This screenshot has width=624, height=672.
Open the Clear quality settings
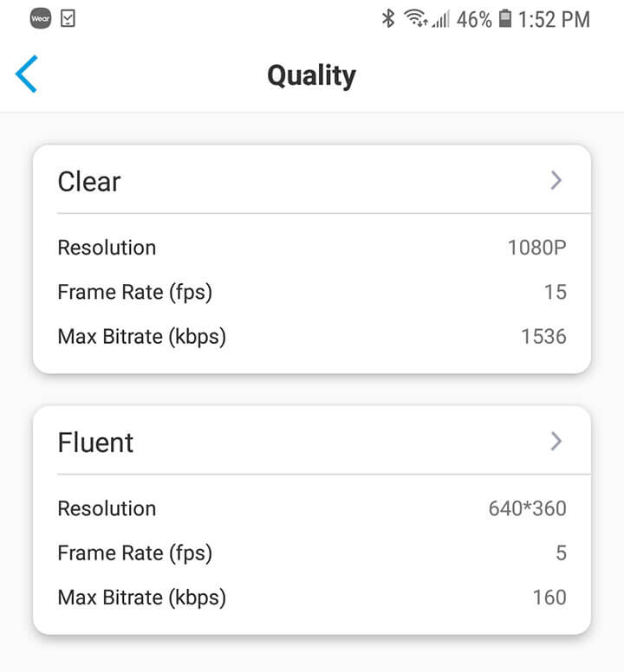pos(89,181)
